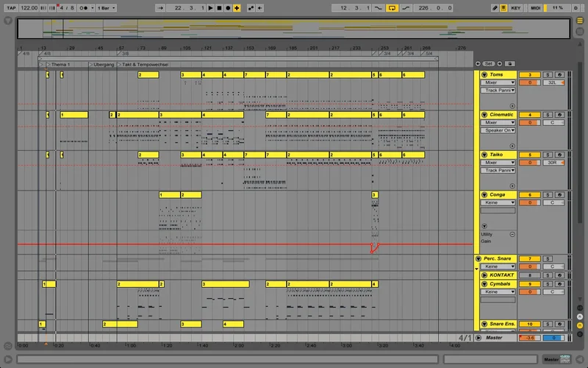The height and width of the screenshot is (368, 588).
Task: Toggle the Punch-Out switch icon
Action: [406, 8]
